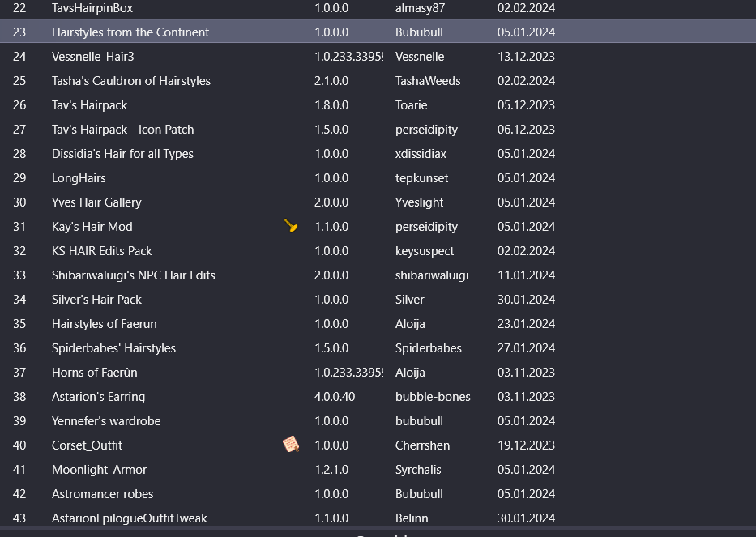The height and width of the screenshot is (537, 756).
Task: Select Astarion's Earring mod
Action: [98, 397]
